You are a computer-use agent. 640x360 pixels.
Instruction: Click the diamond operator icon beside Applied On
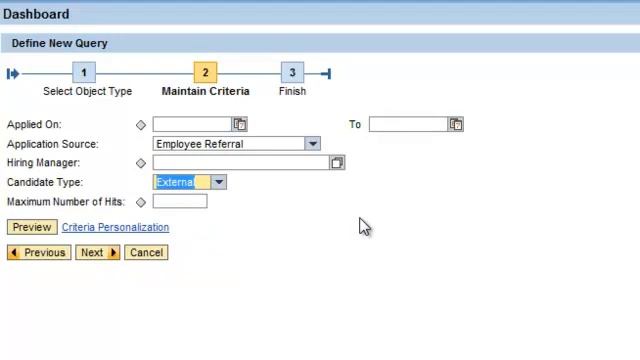[x=141, y=125]
